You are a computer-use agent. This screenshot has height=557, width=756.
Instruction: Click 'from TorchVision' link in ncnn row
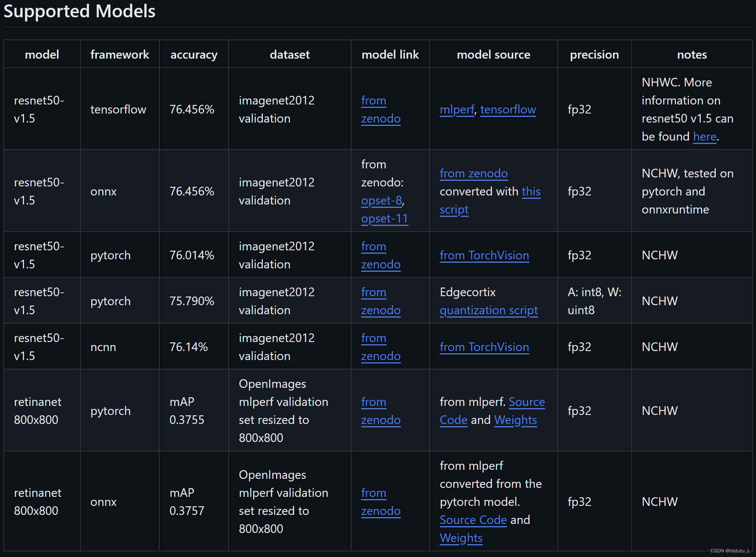point(484,347)
